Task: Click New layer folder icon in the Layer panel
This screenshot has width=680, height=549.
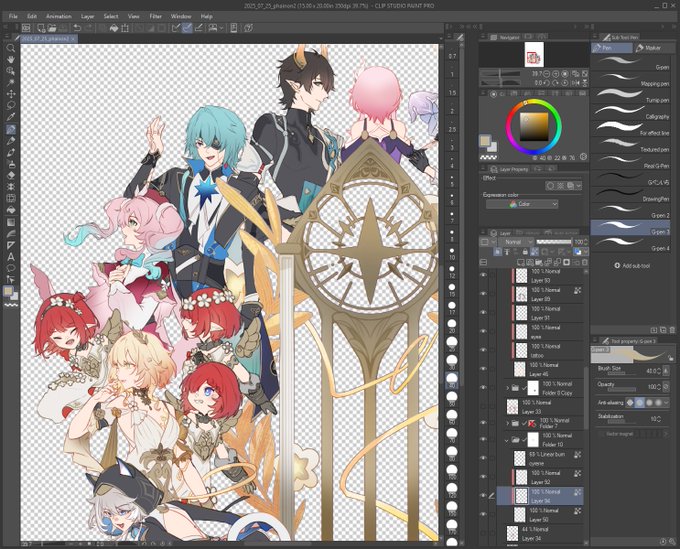Action: click(x=538, y=262)
